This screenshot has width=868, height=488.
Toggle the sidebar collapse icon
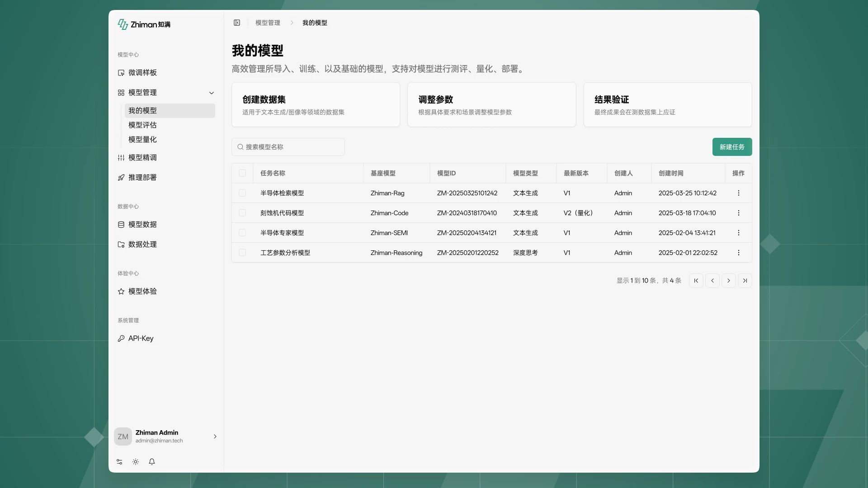pos(237,23)
